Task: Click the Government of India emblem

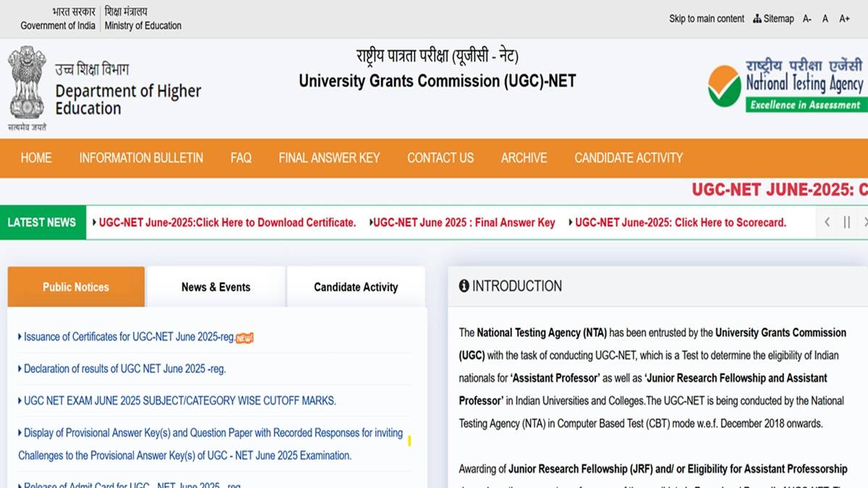Action: (27, 85)
